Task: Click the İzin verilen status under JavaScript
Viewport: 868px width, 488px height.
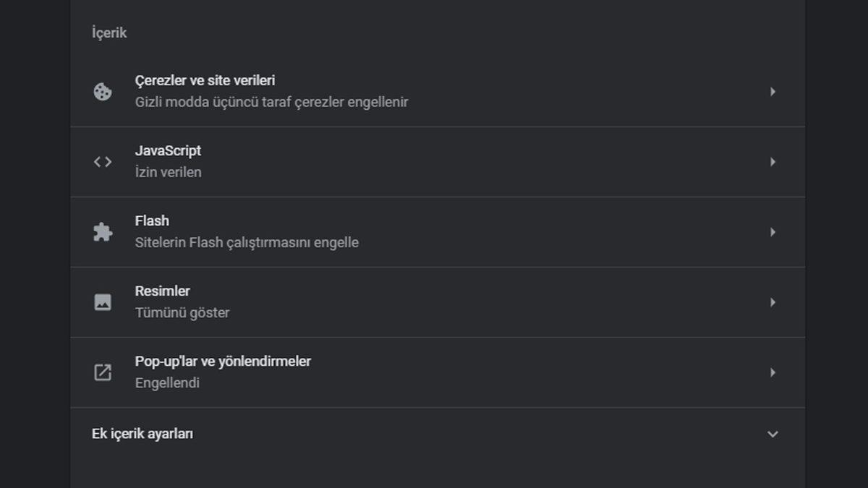Action: [168, 172]
